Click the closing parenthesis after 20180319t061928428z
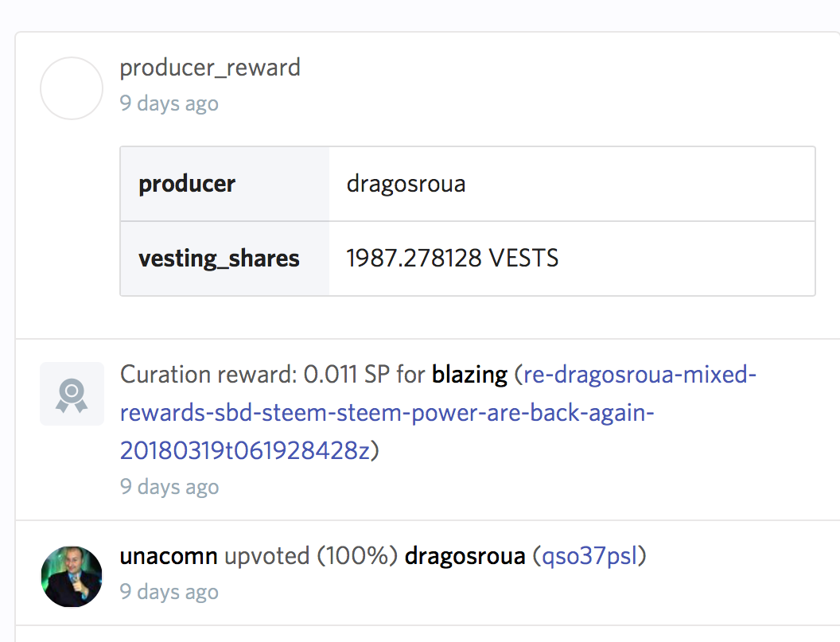Image resolution: width=840 pixels, height=642 pixels. point(375,451)
